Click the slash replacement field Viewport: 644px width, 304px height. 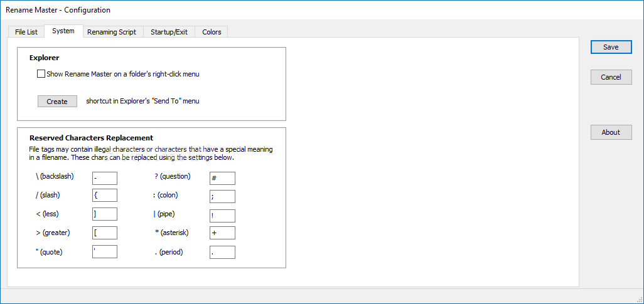pyautogui.click(x=105, y=196)
